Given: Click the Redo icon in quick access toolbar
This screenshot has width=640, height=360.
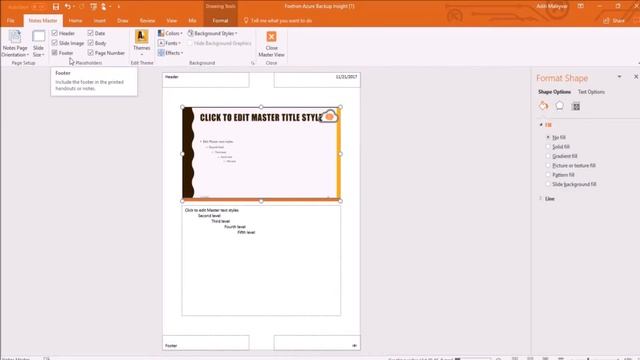Looking at the screenshot, I should (82, 7).
